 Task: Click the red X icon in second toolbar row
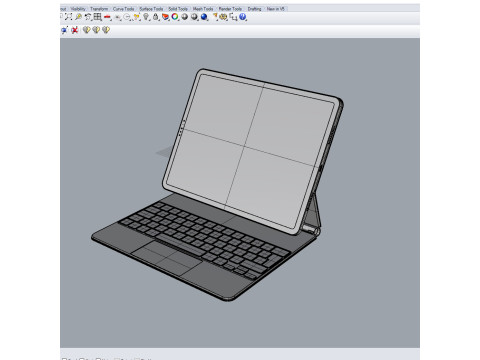[75, 30]
